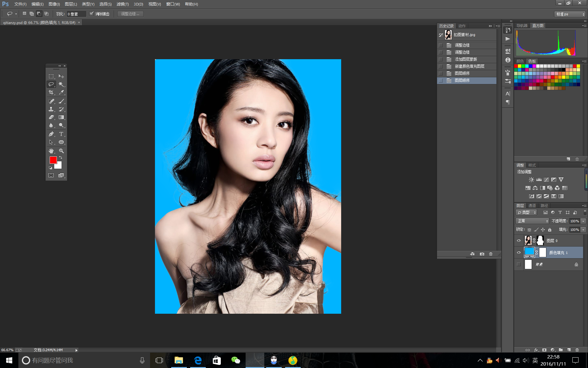
Task: Click the Eyedropper tool
Action: coord(61,92)
